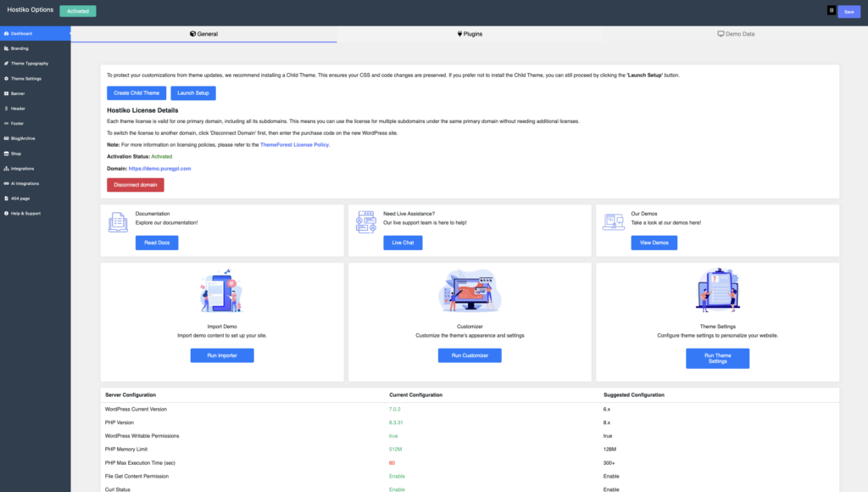Click the Banner grid icon
The image size is (868, 492).
tap(6, 93)
